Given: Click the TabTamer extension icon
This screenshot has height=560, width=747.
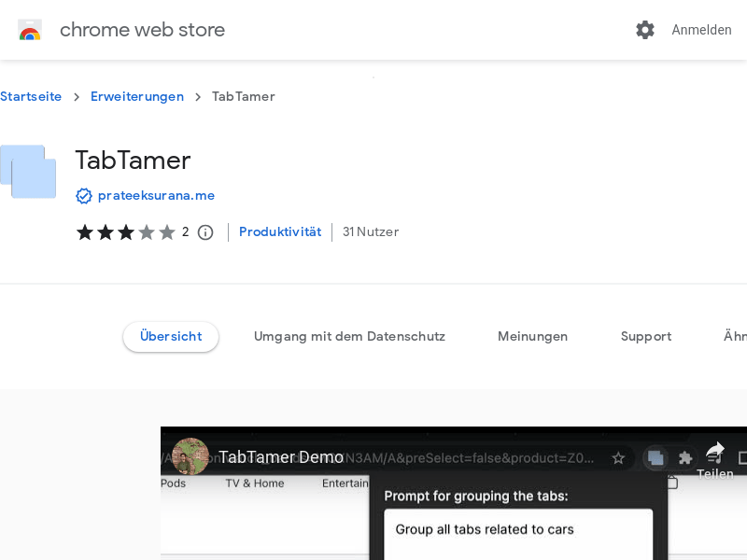Looking at the screenshot, I should (x=28, y=172).
